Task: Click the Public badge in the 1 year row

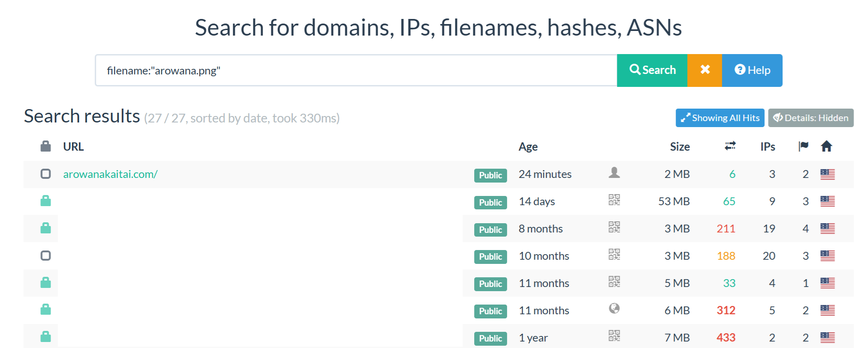Action: [490, 338]
